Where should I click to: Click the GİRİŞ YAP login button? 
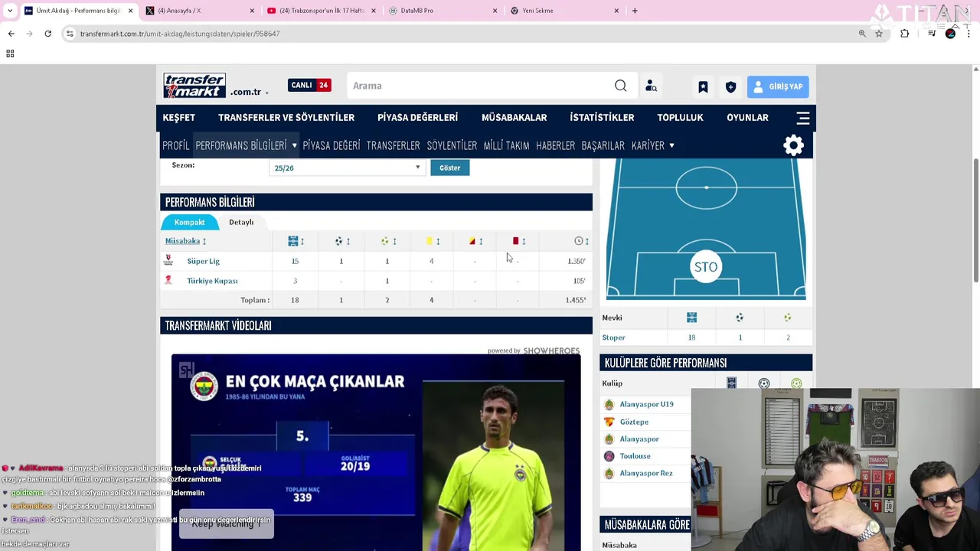tap(779, 86)
